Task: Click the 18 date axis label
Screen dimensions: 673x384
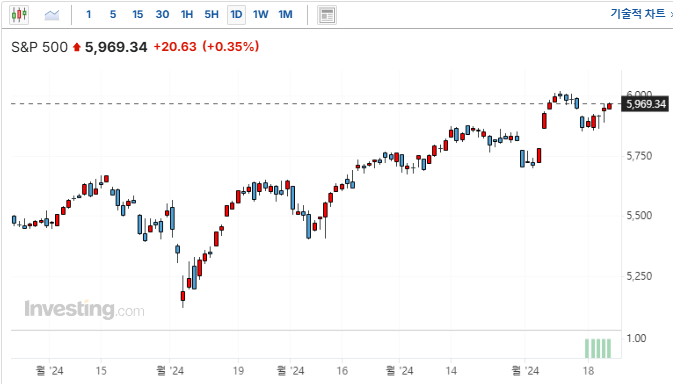Action: pos(588,371)
